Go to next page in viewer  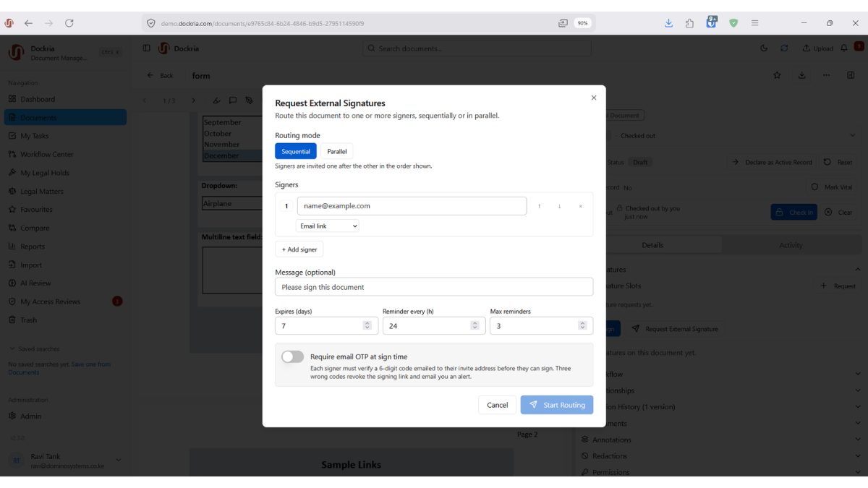(193, 100)
